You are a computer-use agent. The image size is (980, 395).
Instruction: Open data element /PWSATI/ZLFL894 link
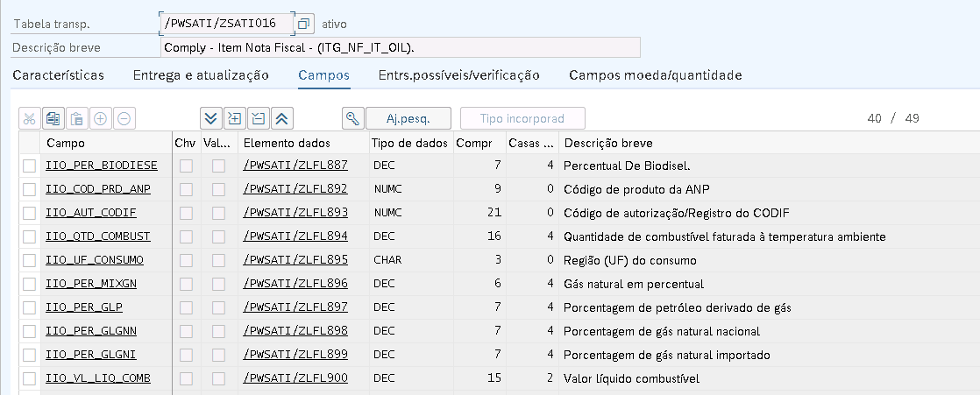coord(295,236)
